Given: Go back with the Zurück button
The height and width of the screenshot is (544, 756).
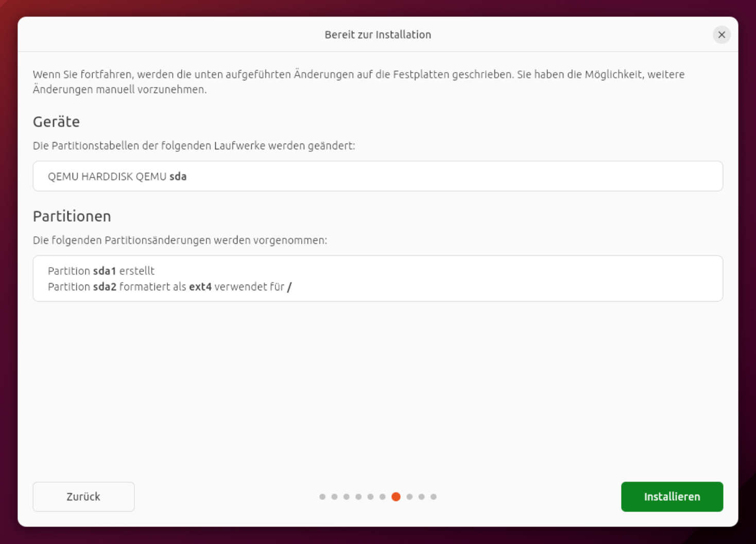Looking at the screenshot, I should pos(83,497).
